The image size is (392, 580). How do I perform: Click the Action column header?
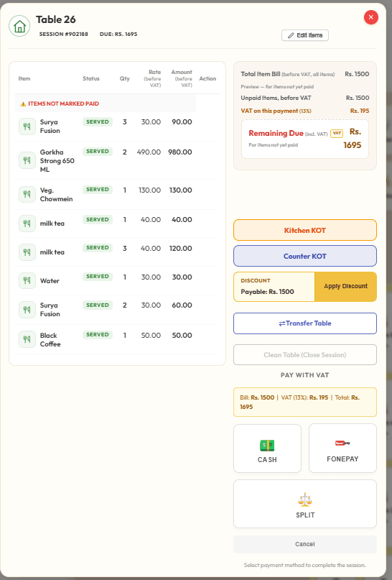click(x=207, y=78)
